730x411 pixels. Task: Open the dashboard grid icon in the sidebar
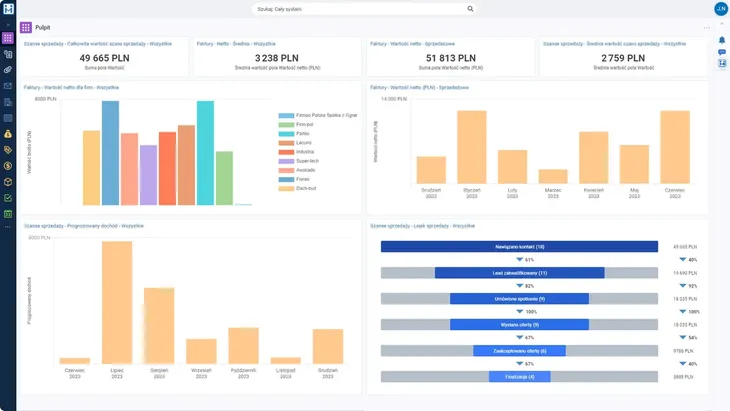click(8, 38)
